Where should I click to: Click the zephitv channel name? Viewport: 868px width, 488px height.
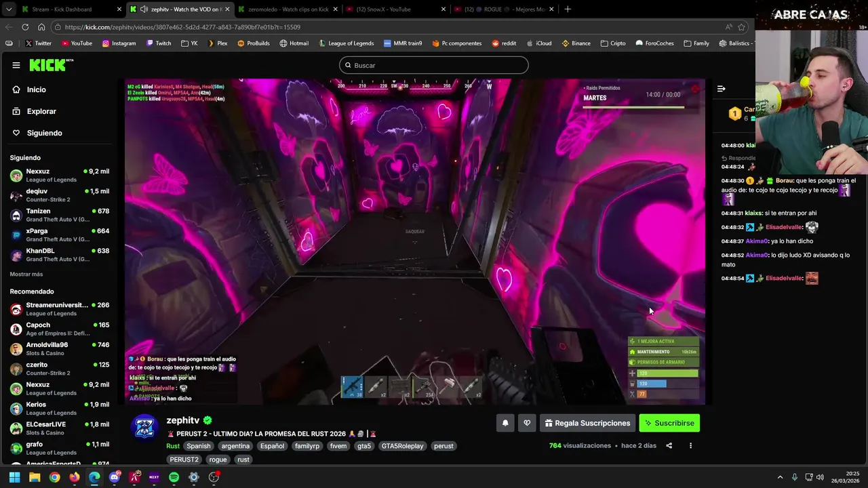[x=183, y=420]
